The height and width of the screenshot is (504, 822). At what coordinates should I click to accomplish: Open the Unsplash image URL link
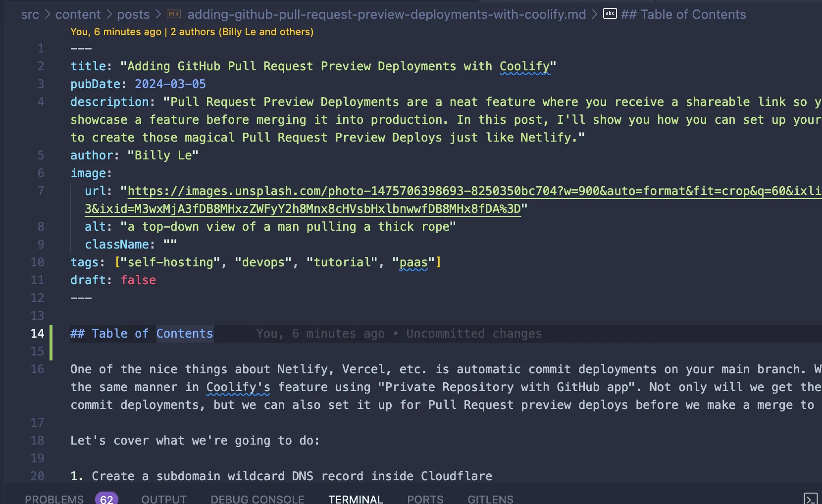[x=474, y=191]
